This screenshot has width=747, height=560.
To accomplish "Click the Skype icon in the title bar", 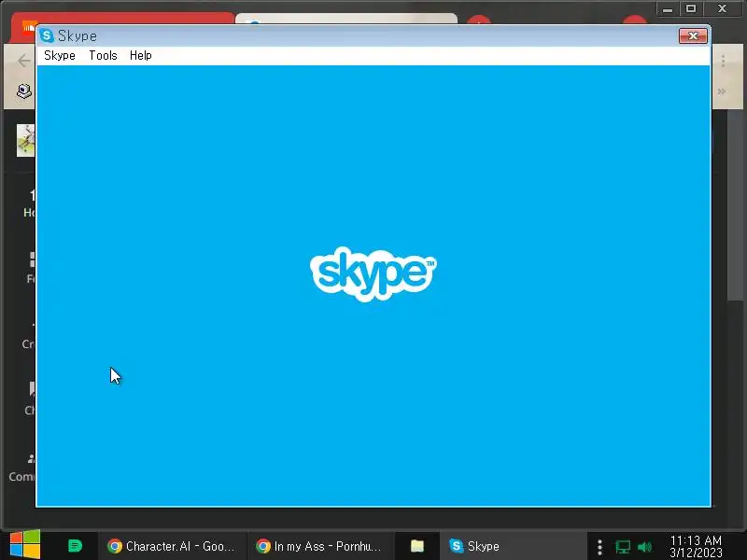I will tap(47, 35).
